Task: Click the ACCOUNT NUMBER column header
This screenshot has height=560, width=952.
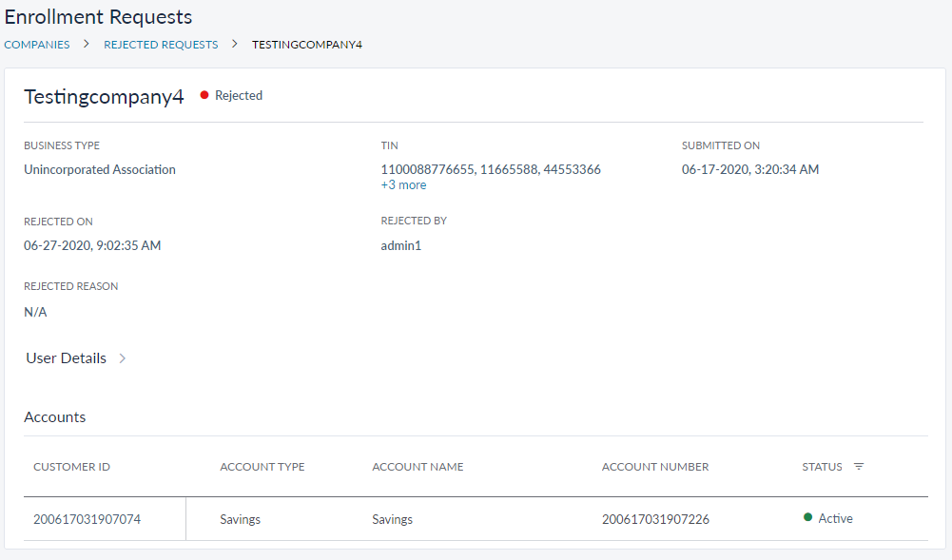Action: (x=655, y=467)
